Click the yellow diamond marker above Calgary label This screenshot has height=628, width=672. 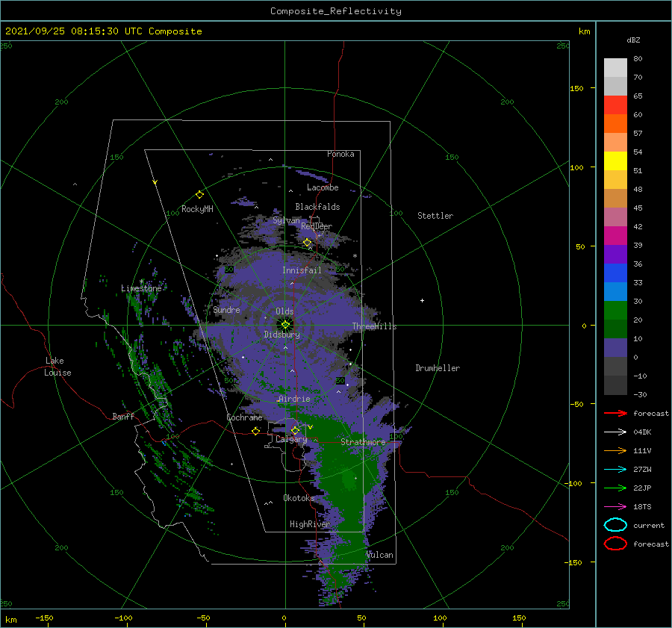click(295, 430)
